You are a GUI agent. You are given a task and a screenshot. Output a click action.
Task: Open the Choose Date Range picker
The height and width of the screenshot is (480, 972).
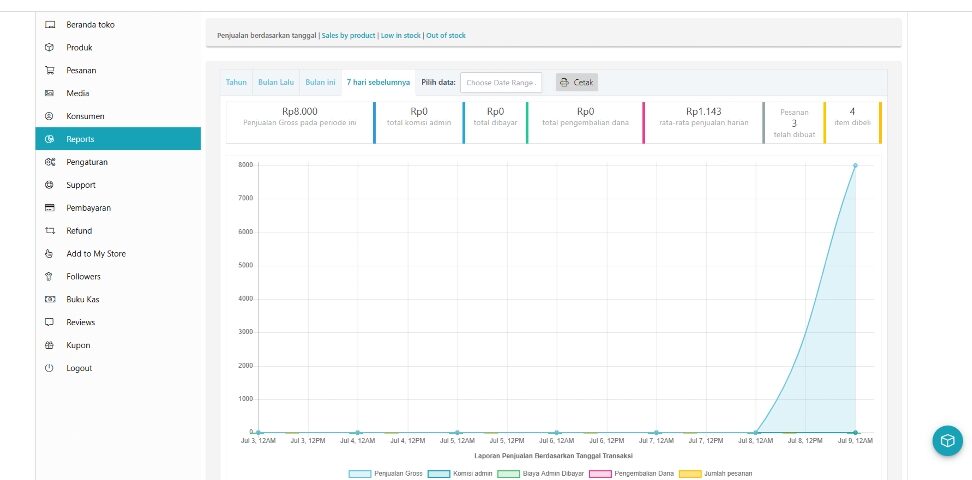pyautogui.click(x=501, y=82)
